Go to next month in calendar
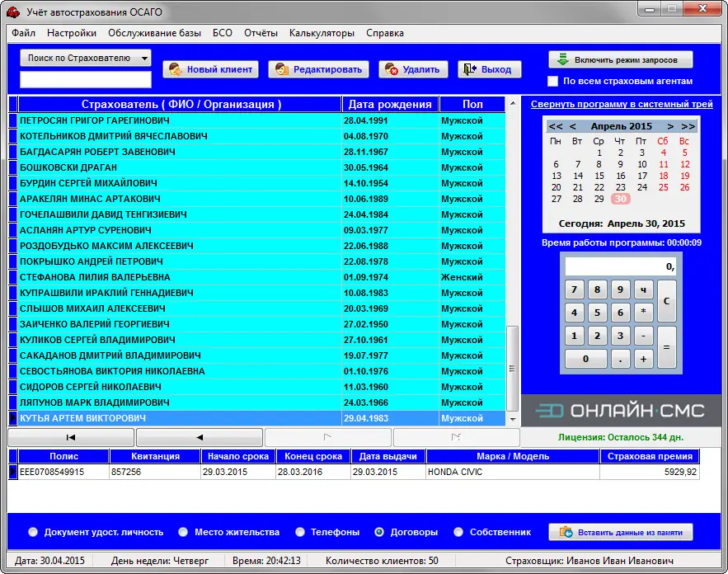This screenshot has width=728, height=574. (x=670, y=126)
